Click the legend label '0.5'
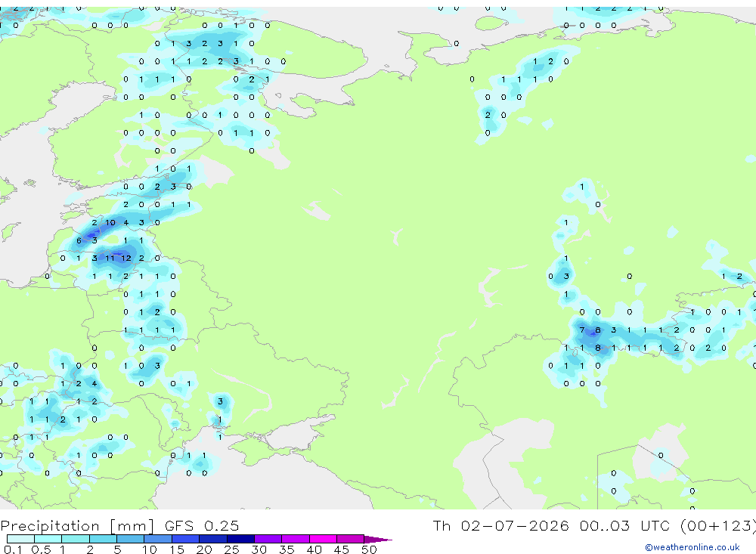 pyautogui.click(x=41, y=549)
